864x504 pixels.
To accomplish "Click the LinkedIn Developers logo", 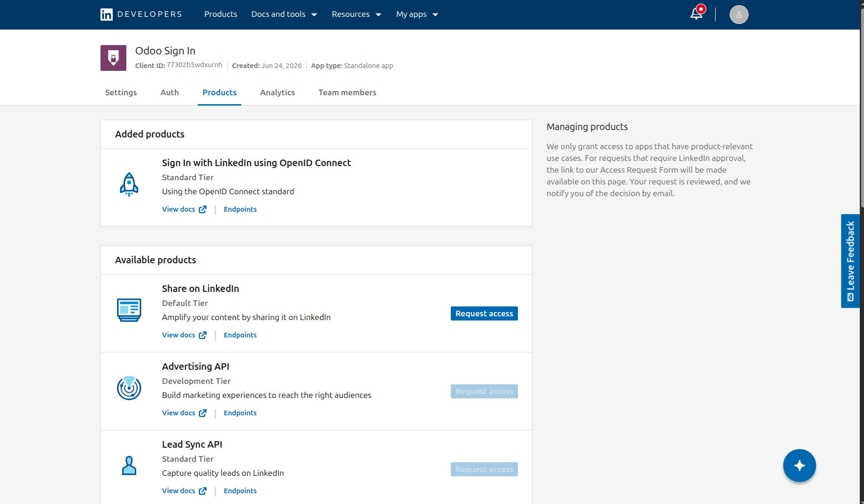I will click(x=141, y=14).
